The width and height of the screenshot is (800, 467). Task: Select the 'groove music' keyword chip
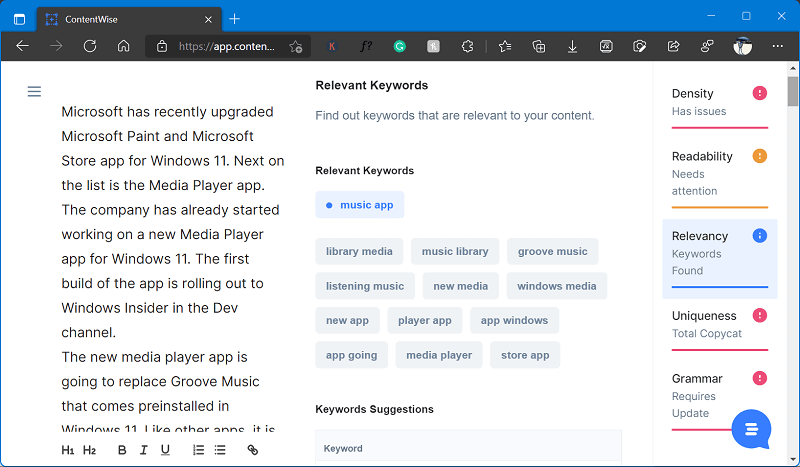coord(553,251)
